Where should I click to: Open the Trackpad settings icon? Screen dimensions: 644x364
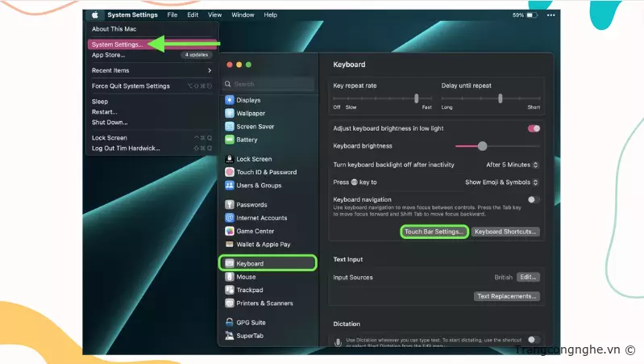230,290
